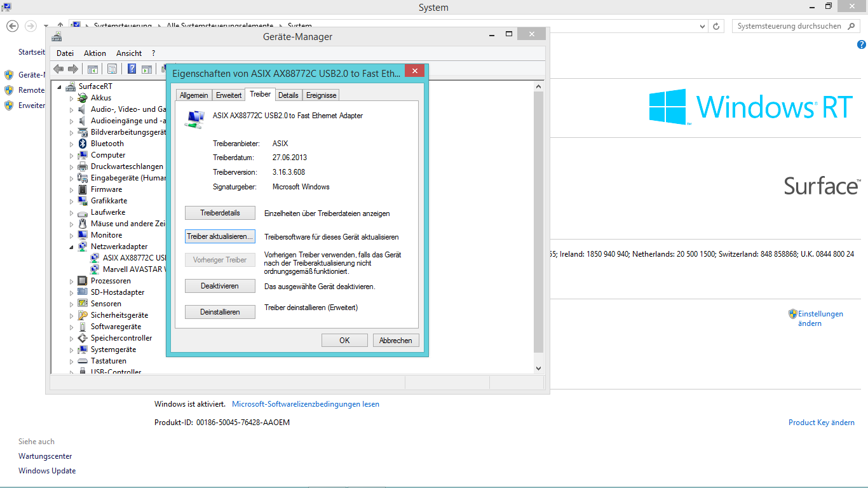Viewport: 868px width, 488px height.
Task: Click the Akkus battery icon
Action: pos(83,98)
